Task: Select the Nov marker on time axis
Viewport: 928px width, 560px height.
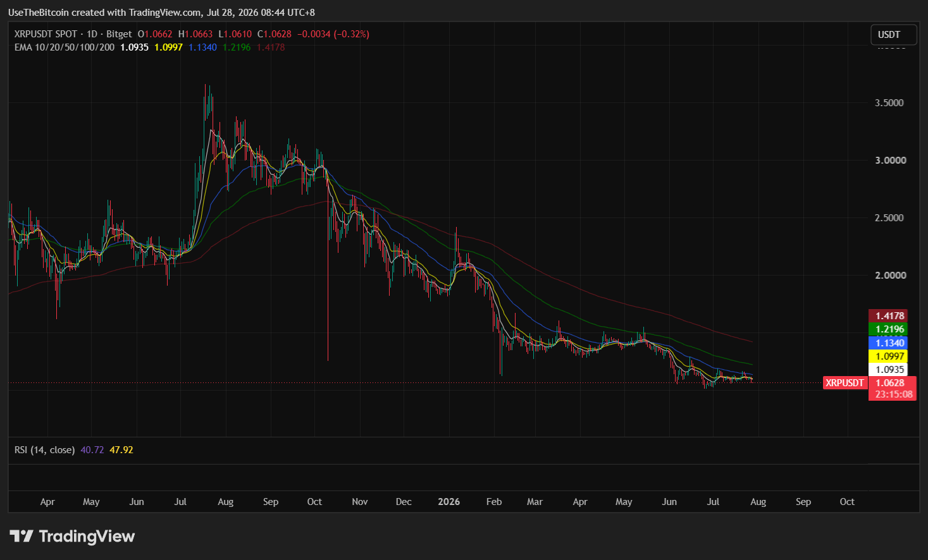Action: coord(359,502)
